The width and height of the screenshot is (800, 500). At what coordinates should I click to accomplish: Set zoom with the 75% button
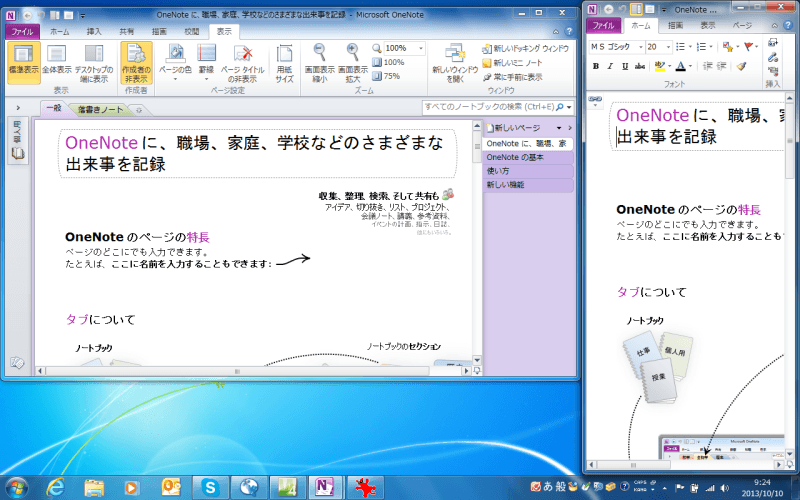387,76
